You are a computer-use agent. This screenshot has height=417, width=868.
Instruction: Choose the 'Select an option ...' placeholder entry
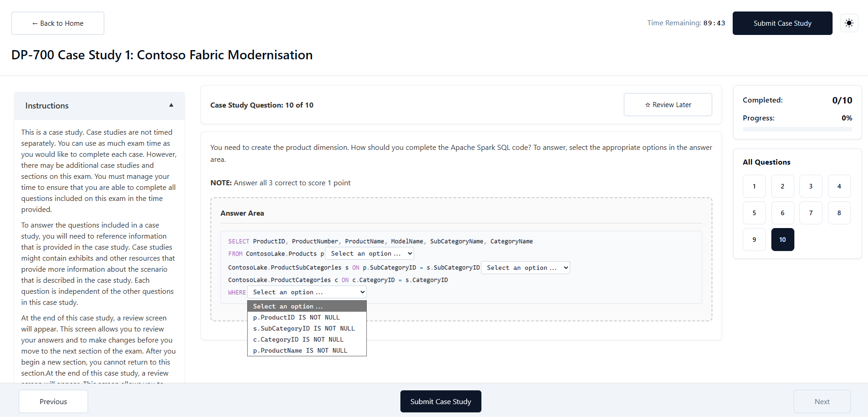(x=307, y=306)
